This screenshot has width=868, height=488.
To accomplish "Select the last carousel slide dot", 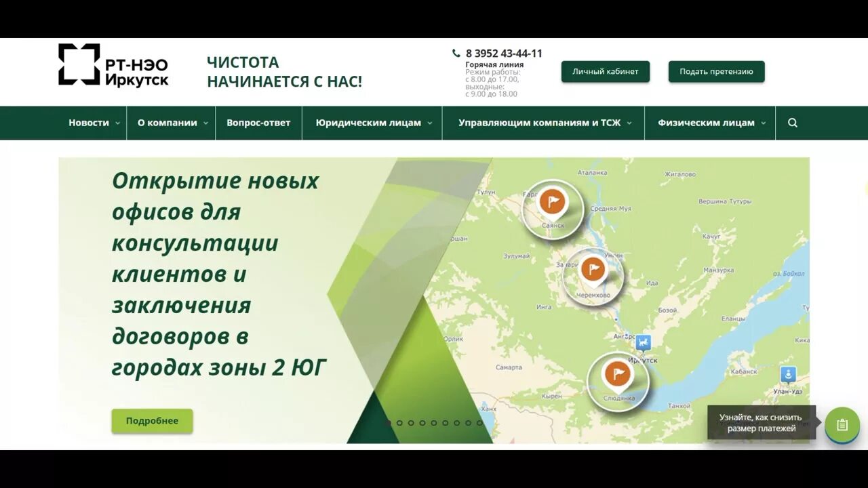I will pos(479,423).
